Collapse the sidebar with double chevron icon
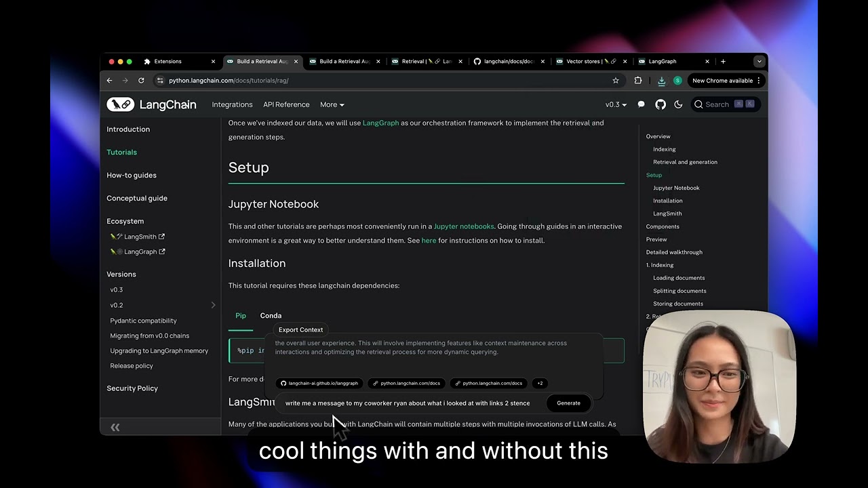868x488 pixels. tap(115, 427)
